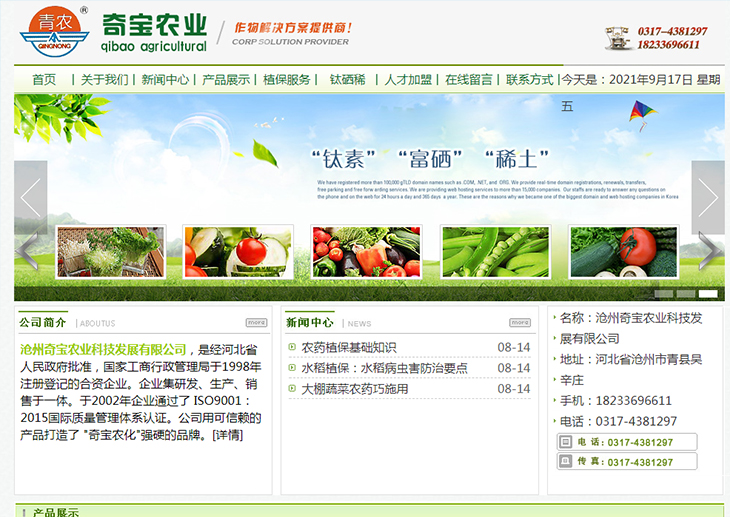
Task: Open the 植保服务 navigation item
Action: click(287, 80)
